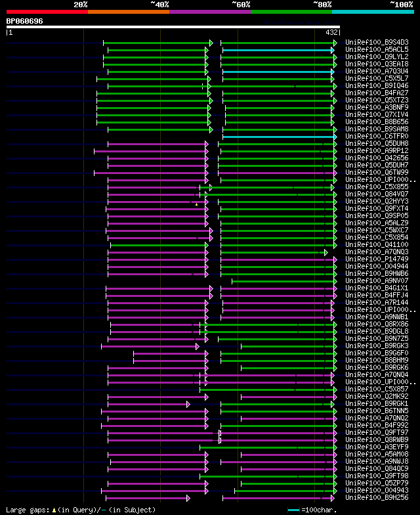Viewport: 420px width, 515px height.
Task: Open hit UniRef100_A5ACL5
Action: click(x=377, y=50)
